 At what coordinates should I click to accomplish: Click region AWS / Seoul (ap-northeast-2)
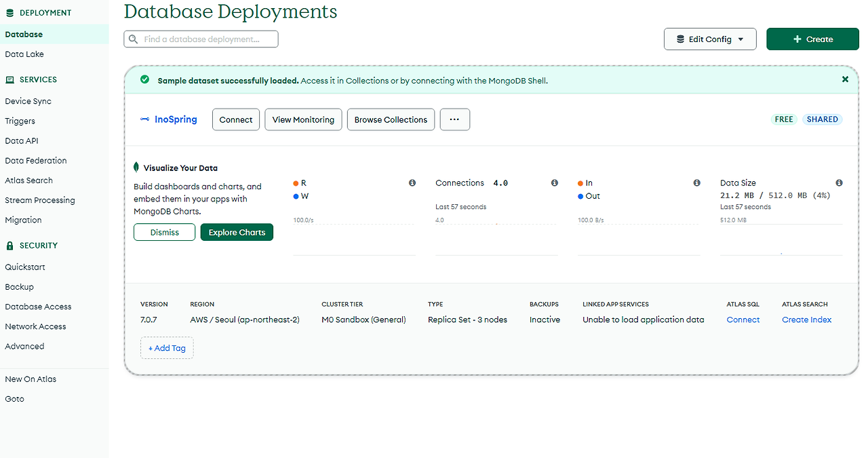[x=245, y=320]
